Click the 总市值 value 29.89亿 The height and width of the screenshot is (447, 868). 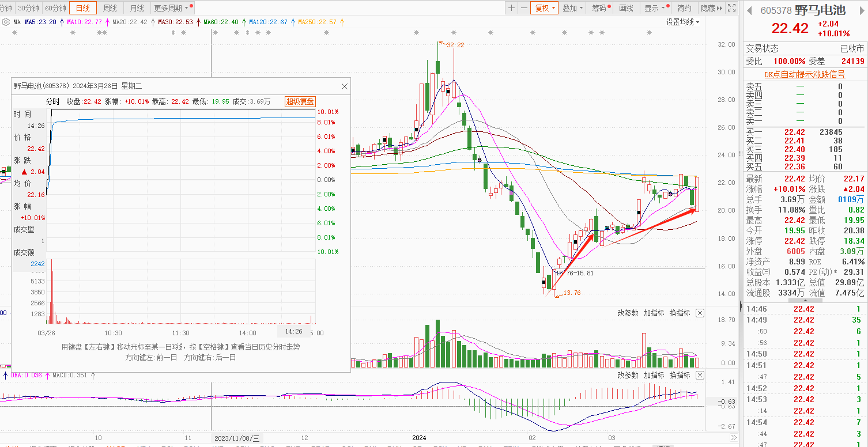tap(848, 282)
